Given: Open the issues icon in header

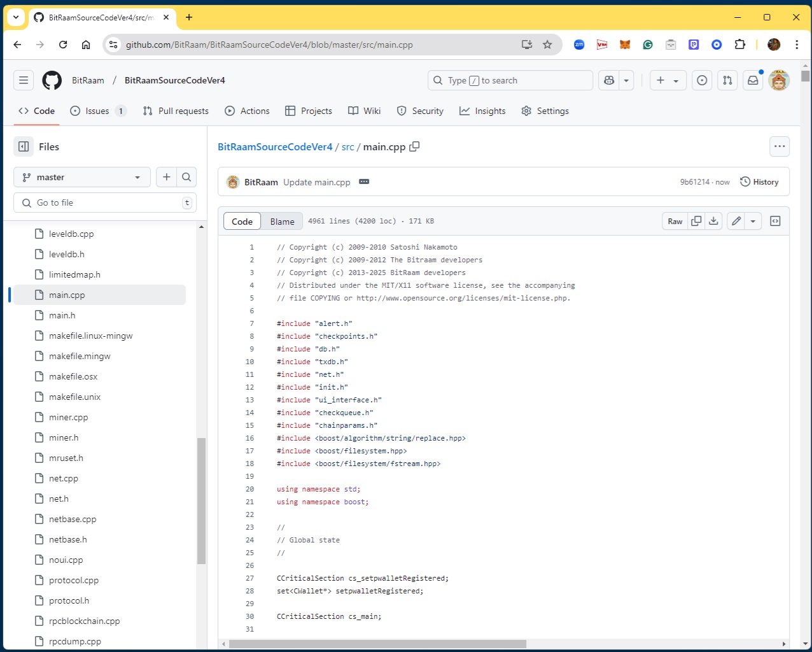Looking at the screenshot, I should point(702,80).
